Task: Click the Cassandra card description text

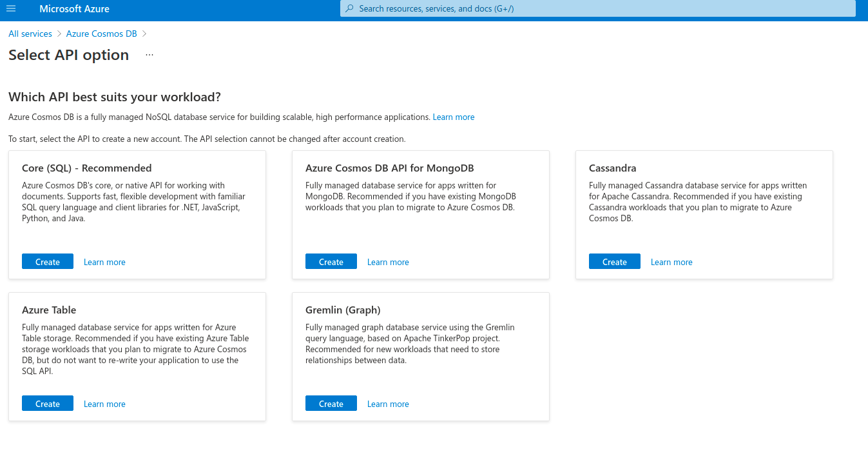Action: point(698,202)
